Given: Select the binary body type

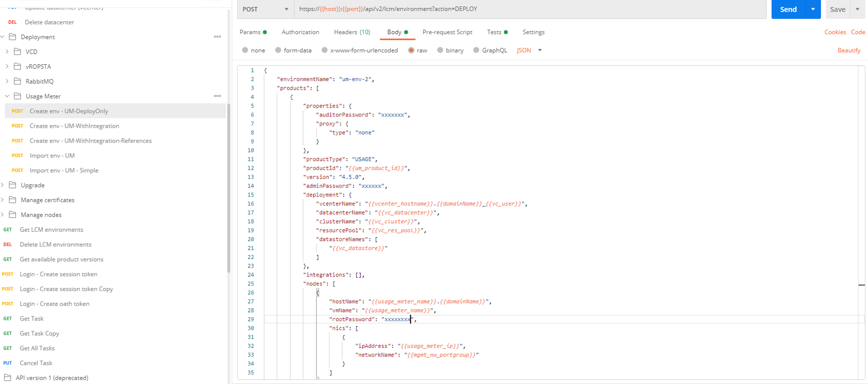Looking at the screenshot, I should point(440,50).
